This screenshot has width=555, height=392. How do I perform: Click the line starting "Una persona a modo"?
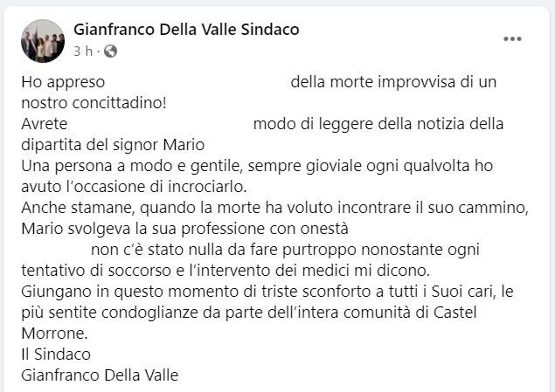(x=259, y=165)
